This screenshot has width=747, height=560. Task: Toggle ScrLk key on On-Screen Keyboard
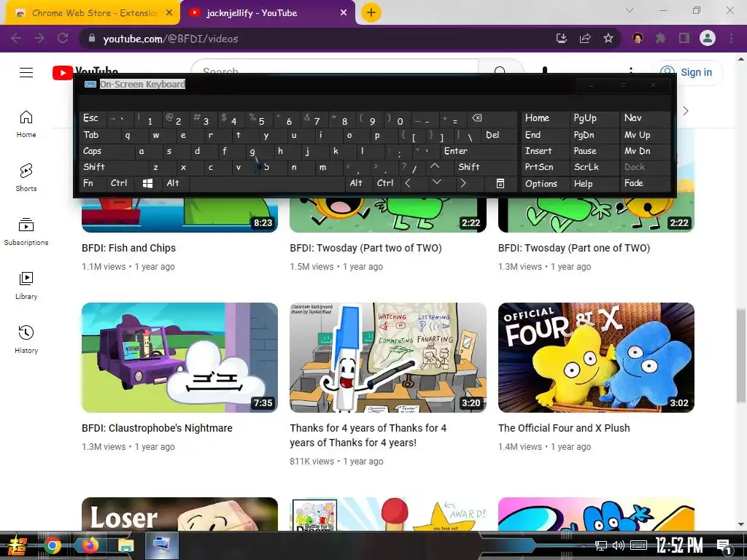point(594,167)
